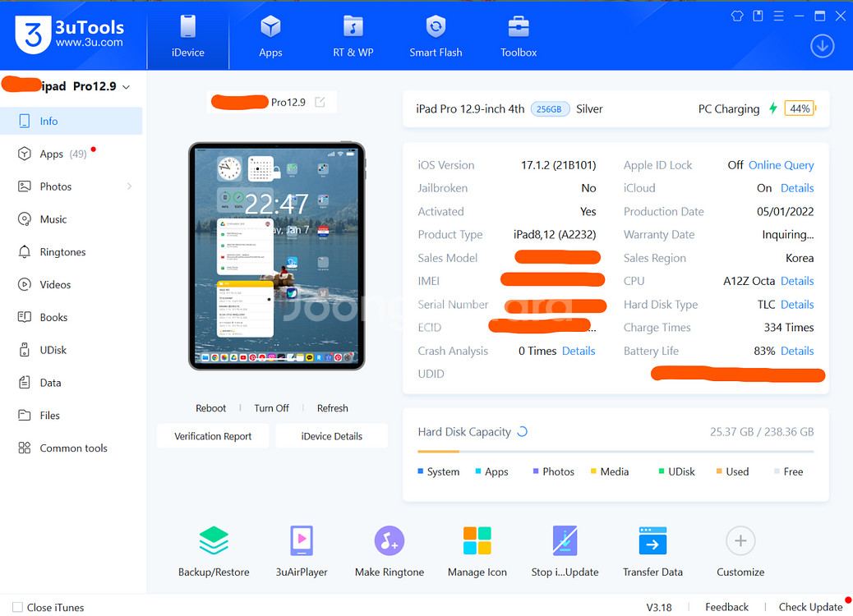Open Music in the sidebar
Screen dimensions: 853x616
[x=71, y=219]
